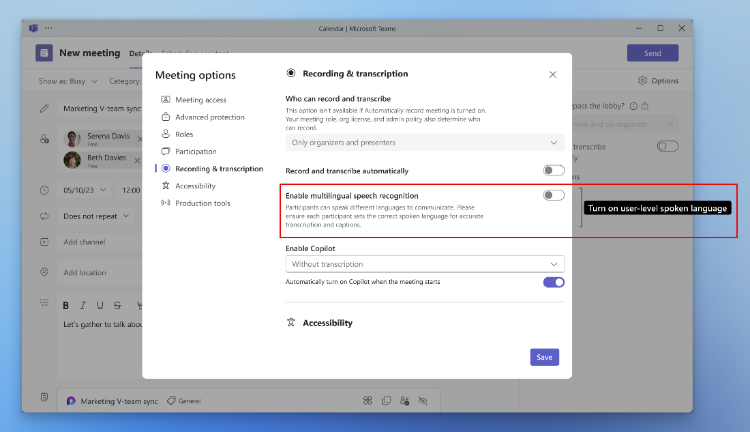750x432 pixels.
Task: Click the add attendees people icon
Action: click(x=44, y=139)
